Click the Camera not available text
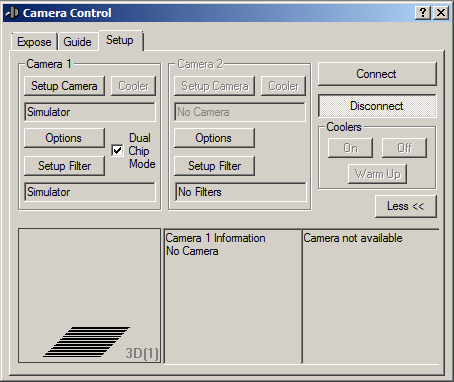The image size is (454, 382). click(x=353, y=238)
